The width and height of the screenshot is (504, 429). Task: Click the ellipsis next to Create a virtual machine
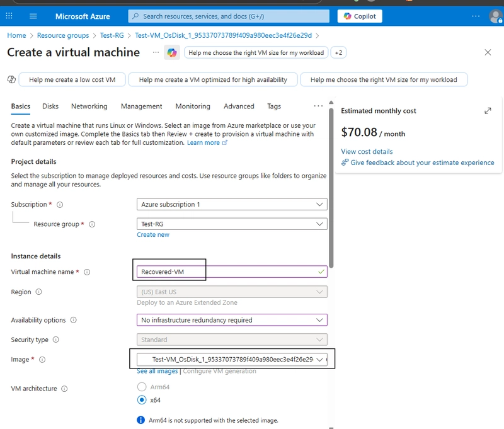156,52
